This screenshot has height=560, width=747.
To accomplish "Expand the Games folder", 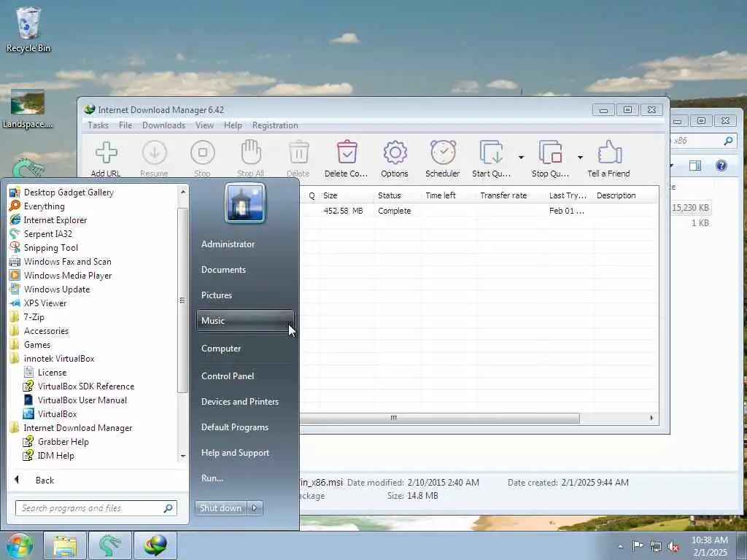I will [93, 345].
